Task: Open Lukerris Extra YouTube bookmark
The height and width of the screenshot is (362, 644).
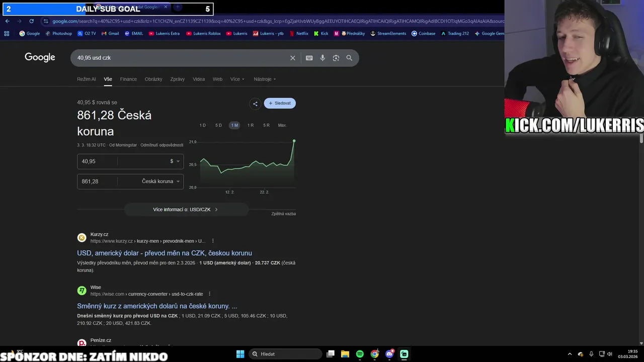Action: tap(164, 34)
